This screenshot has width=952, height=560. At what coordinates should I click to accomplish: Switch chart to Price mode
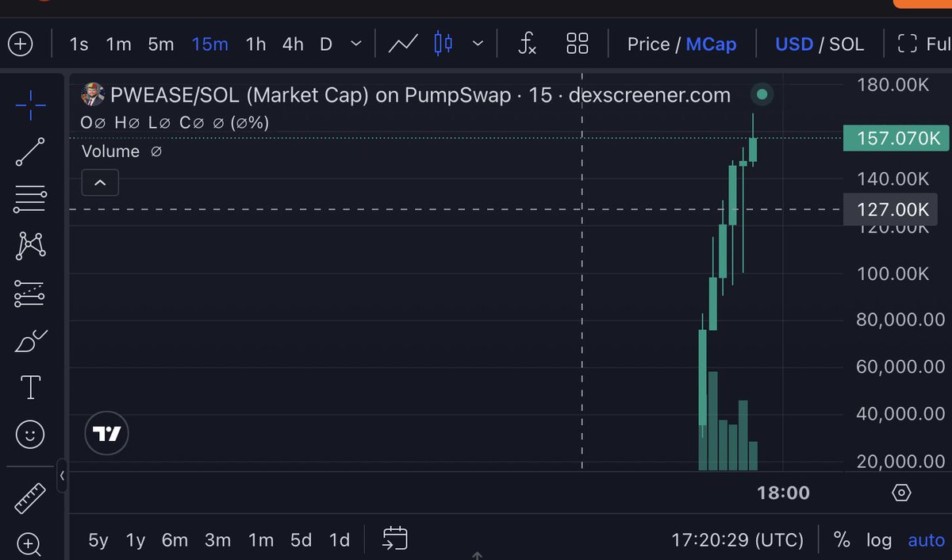tap(648, 44)
